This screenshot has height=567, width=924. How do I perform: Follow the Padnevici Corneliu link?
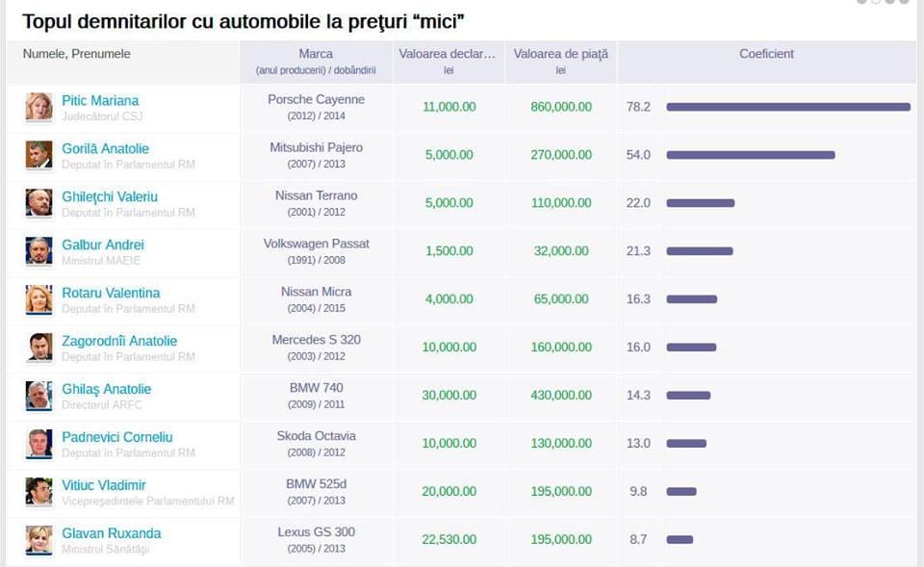pos(117,437)
